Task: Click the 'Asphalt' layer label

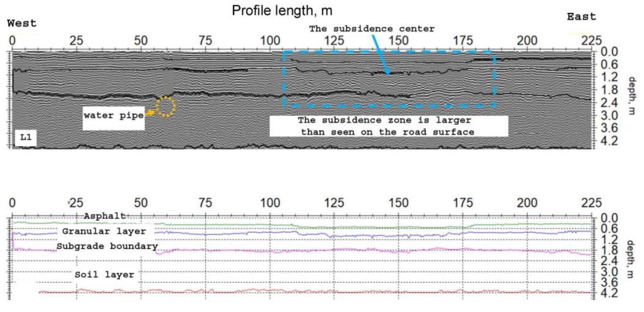Action: (105, 216)
